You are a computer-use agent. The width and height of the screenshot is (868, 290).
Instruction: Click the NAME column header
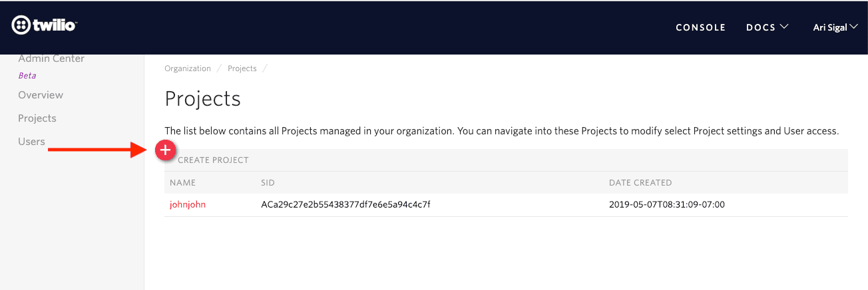click(182, 183)
